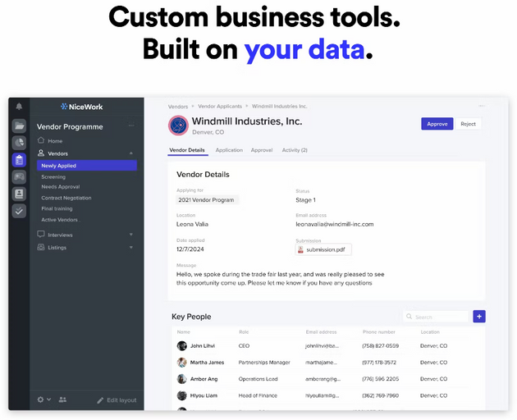
Task: Open Vendor Programme three-dot menu
Action: coord(131,126)
